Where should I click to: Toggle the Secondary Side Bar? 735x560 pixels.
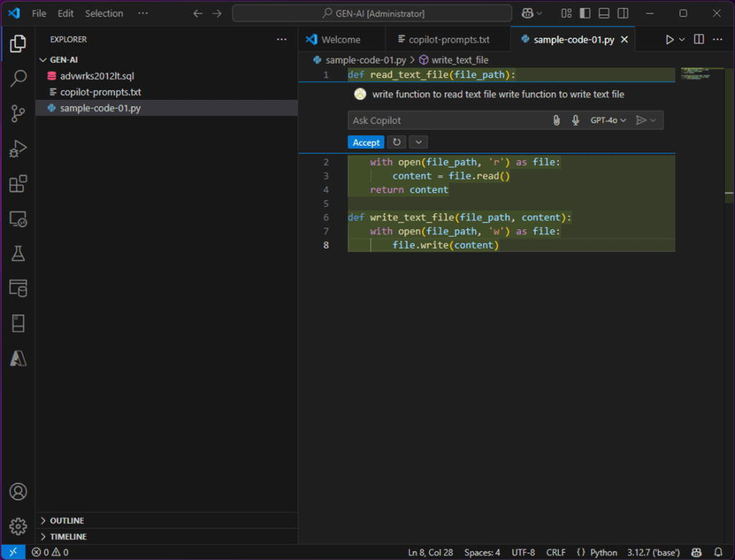(x=622, y=13)
